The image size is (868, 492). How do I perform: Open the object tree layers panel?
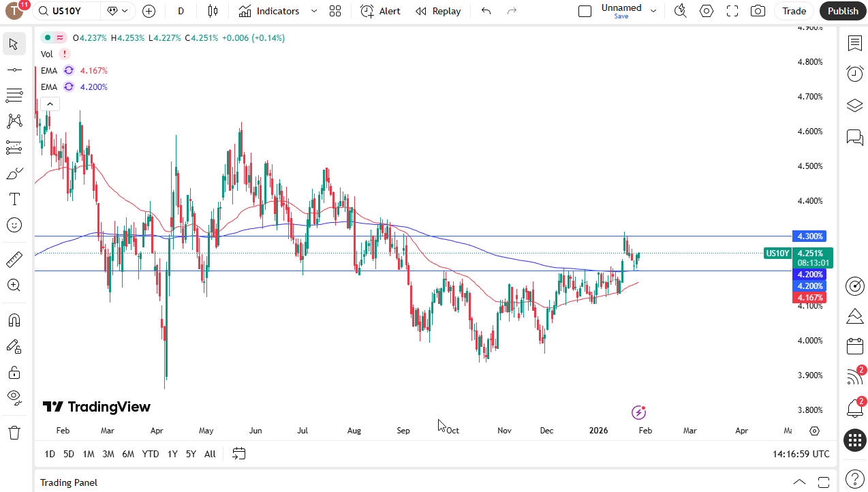click(x=854, y=106)
